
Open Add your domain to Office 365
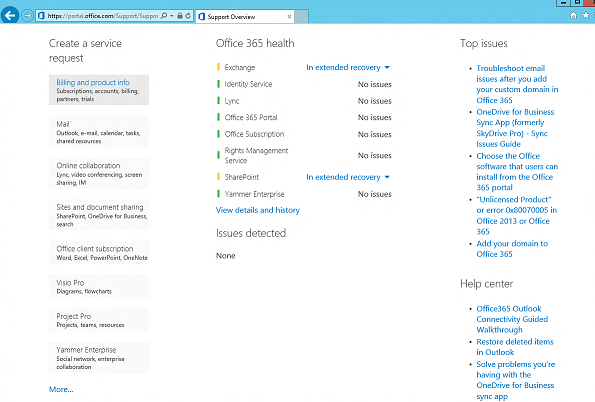pyautogui.click(x=512, y=249)
